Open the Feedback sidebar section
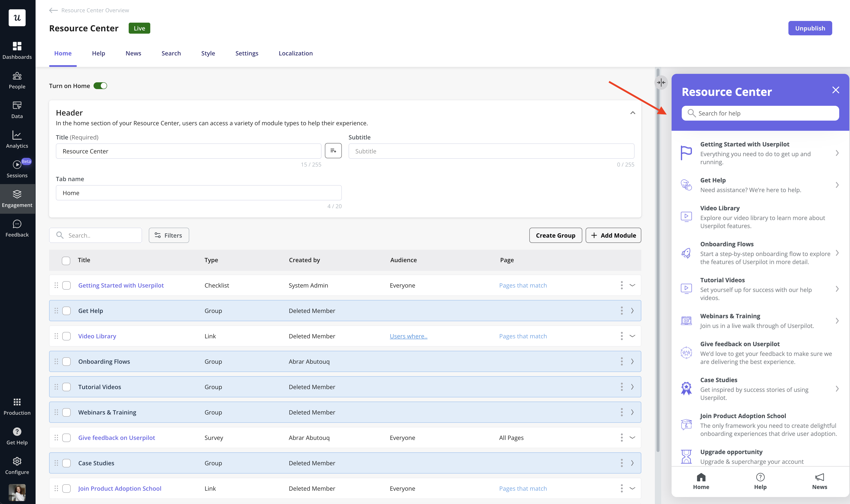 17,228
